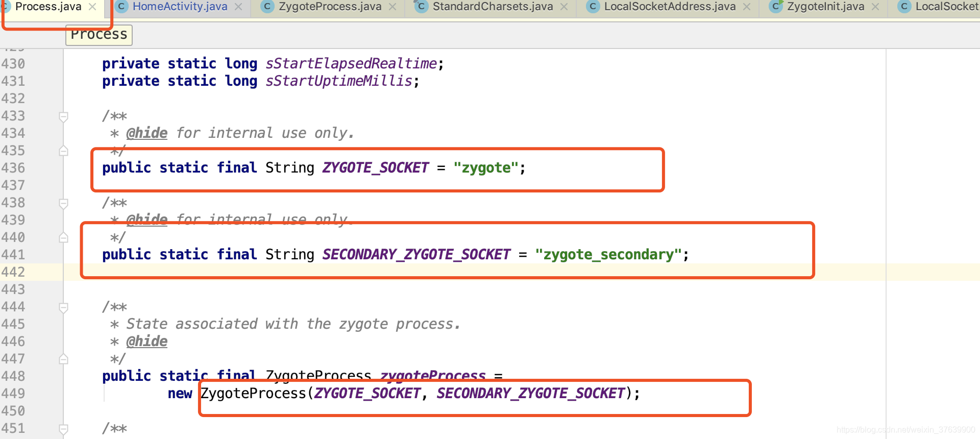Collapse the javadoc starting at line 444
This screenshot has height=439, width=980.
click(63, 308)
